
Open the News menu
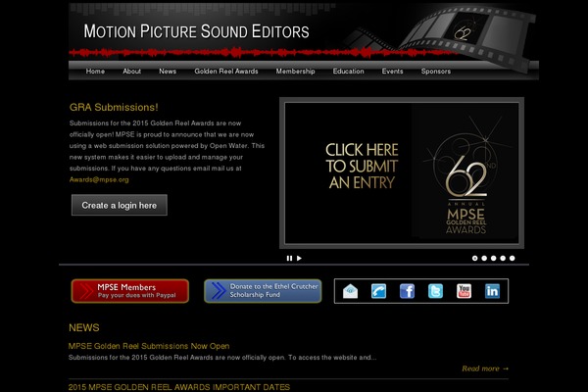(168, 72)
